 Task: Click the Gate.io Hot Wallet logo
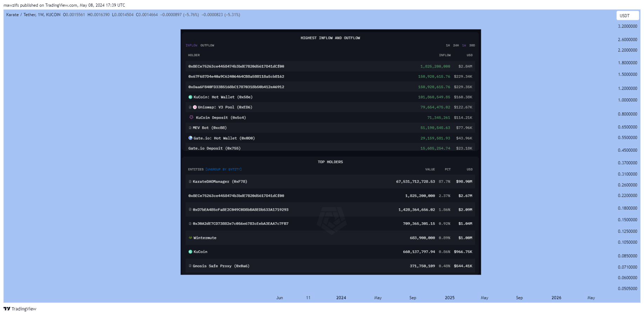point(190,138)
